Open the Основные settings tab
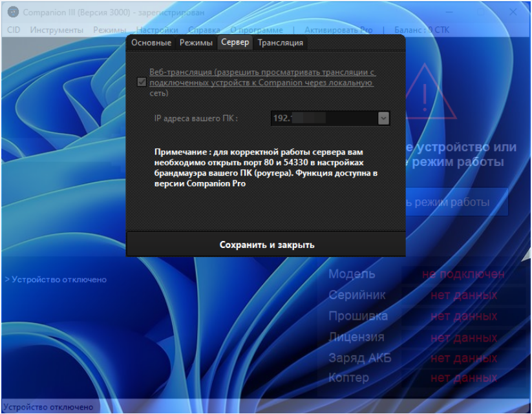This screenshot has width=532, height=414. [151, 43]
